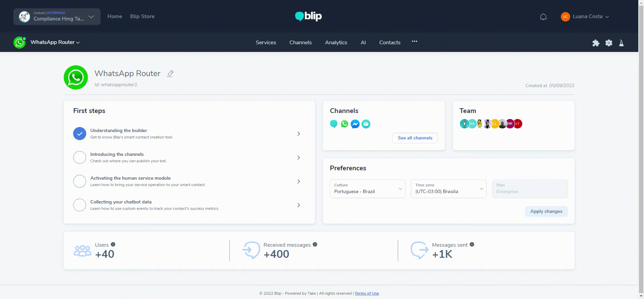Click the +400 received messages value
The height and width of the screenshot is (299, 644).
tap(276, 254)
